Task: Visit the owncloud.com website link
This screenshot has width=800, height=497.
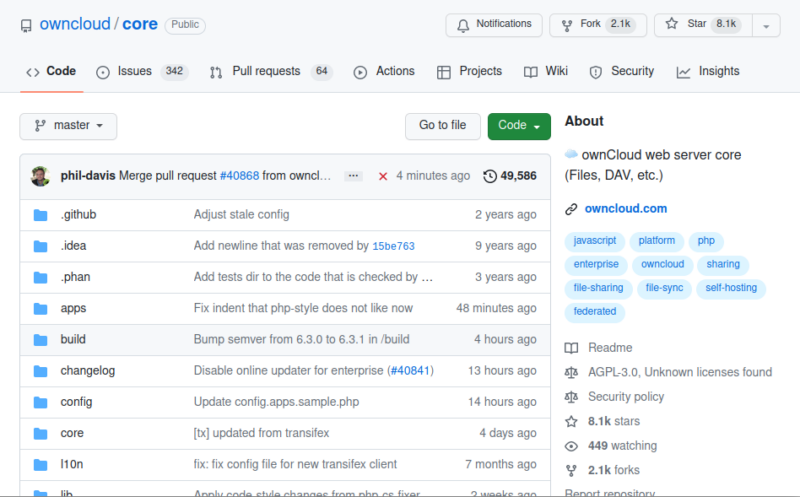Action: click(x=626, y=209)
